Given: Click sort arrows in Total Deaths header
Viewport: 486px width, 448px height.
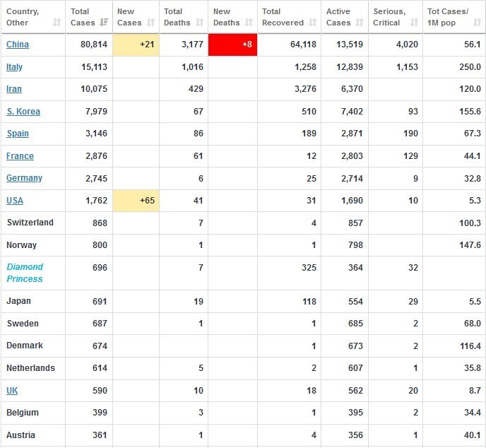Looking at the screenshot, I should [199, 23].
